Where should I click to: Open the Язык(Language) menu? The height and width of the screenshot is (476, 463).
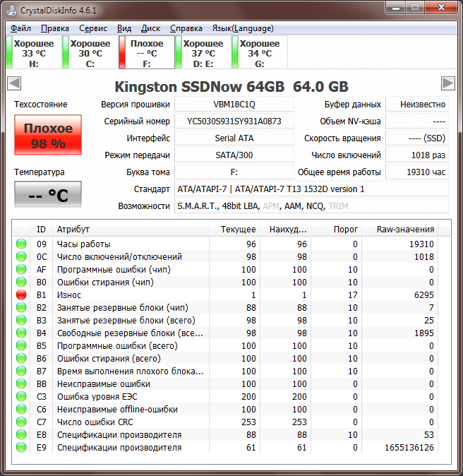[243, 28]
